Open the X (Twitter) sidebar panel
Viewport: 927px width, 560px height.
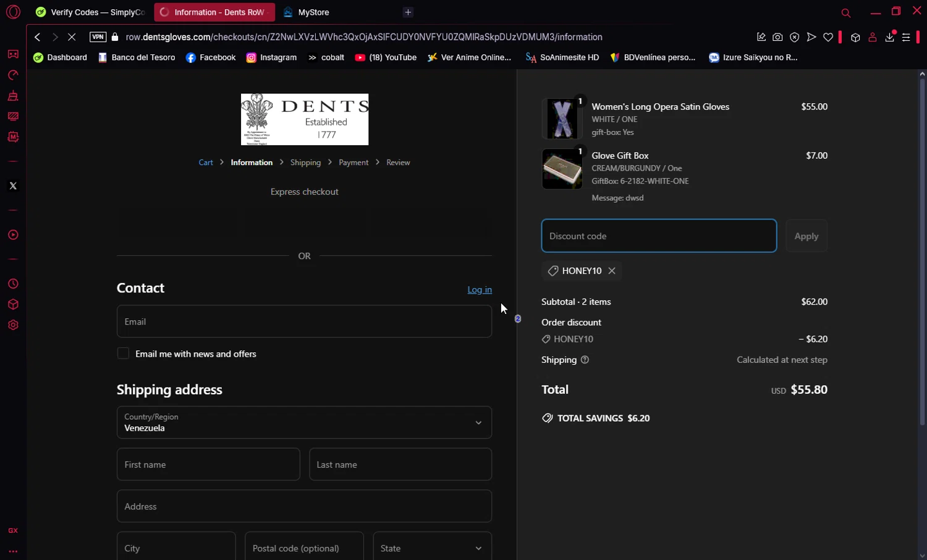pos(13,185)
